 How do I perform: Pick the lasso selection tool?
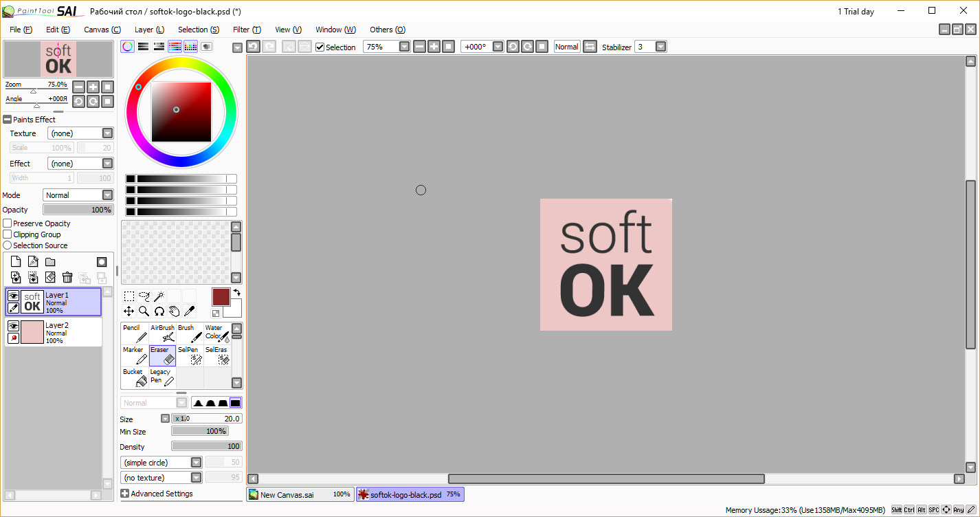[144, 296]
